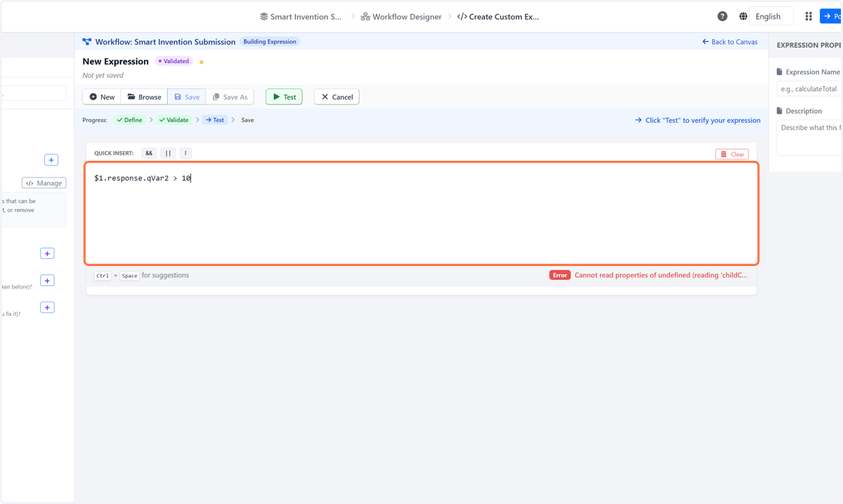Select the Test progress step
Screen dimensions: 843x504
click(x=215, y=120)
